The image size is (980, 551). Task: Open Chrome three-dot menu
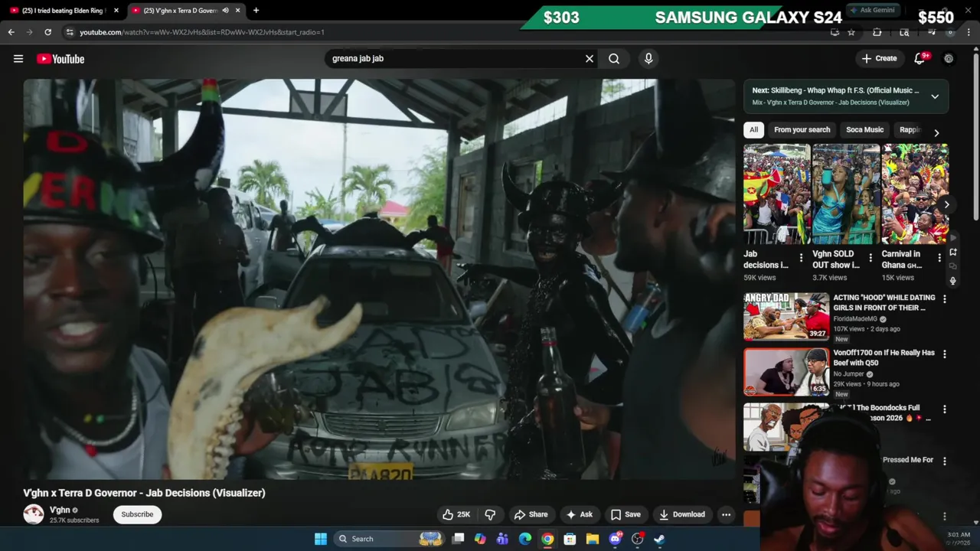click(x=969, y=32)
